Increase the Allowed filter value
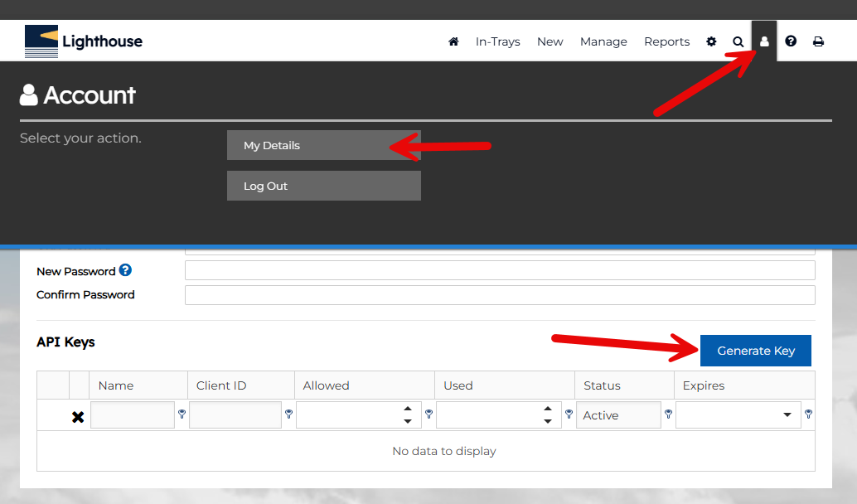 point(408,409)
